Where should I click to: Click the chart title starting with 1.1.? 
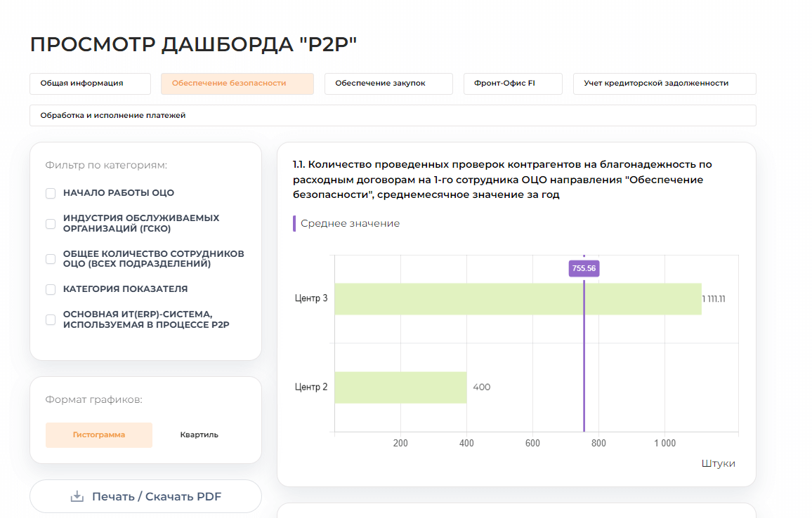click(x=502, y=179)
